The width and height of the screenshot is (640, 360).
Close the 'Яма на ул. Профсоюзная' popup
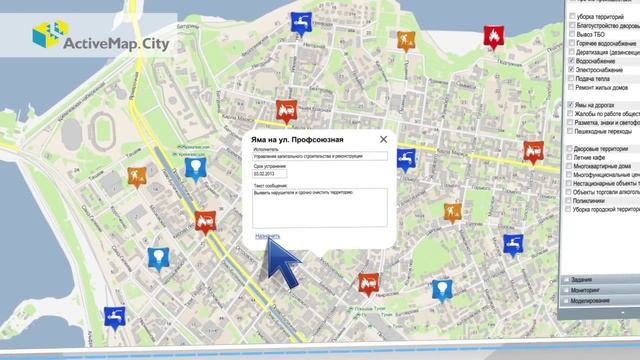(383, 140)
